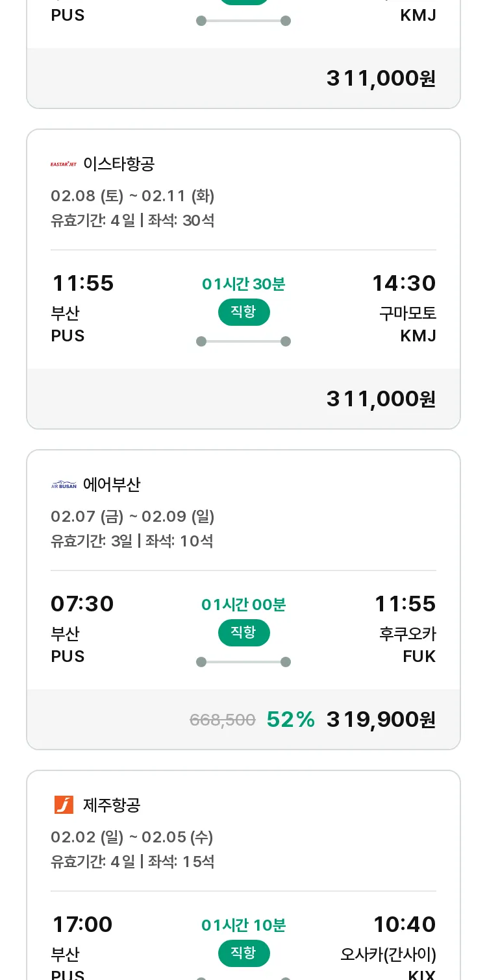This screenshot has height=980, width=487.
Task: Tap the 구마모토 KMJ arrival info
Action: pos(408,325)
